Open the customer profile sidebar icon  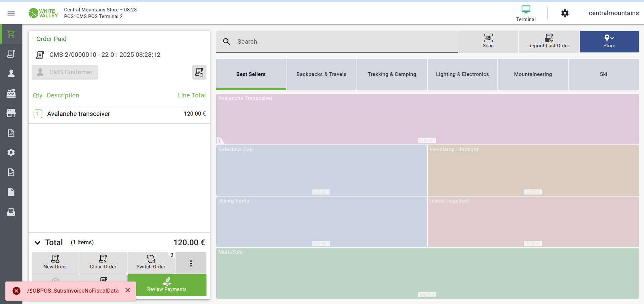point(11,74)
